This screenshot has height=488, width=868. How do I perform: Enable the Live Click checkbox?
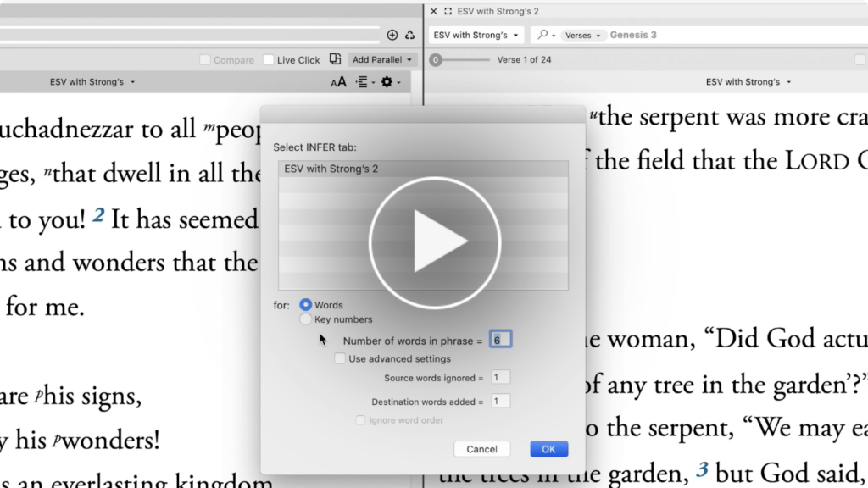pos(269,60)
